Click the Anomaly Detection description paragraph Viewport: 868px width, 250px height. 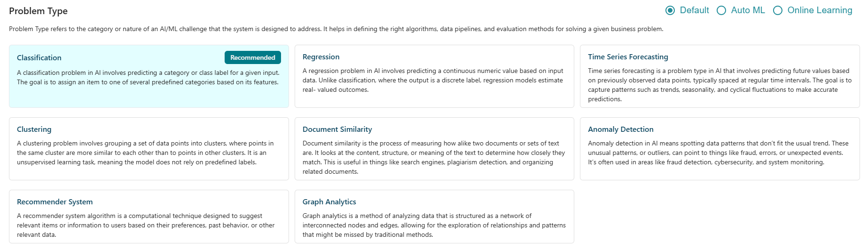pyautogui.click(x=718, y=153)
